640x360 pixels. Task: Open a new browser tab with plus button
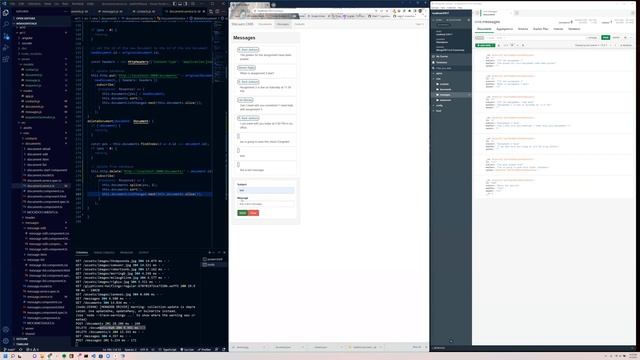click(x=273, y=5)
